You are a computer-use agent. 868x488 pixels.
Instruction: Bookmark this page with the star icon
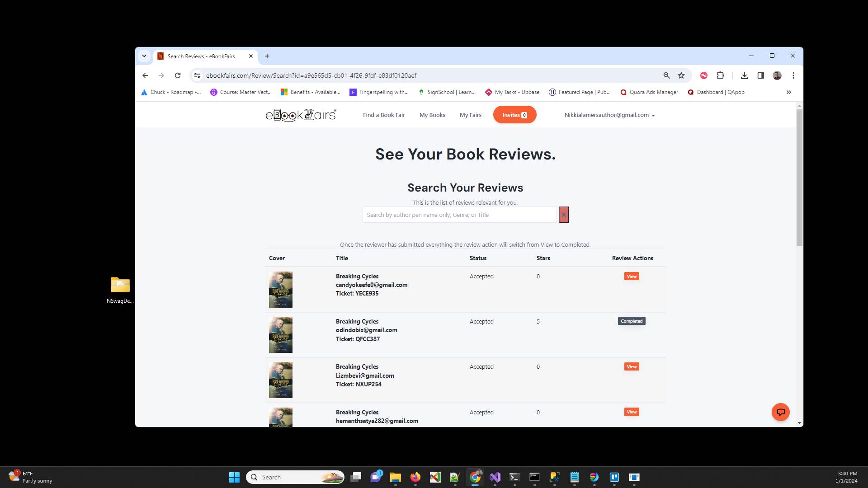pos(681,75)
